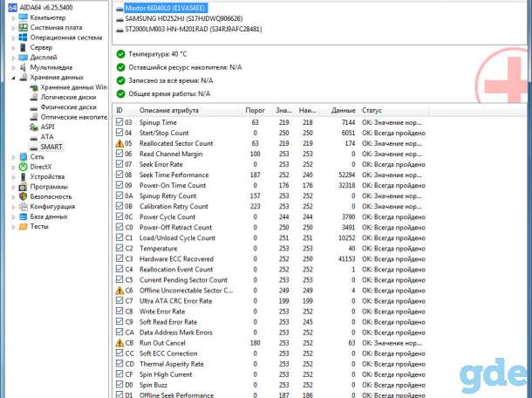Click the AIDA64 v6.25.5400 root icon
532x398 pixels.
click(12, 7)
